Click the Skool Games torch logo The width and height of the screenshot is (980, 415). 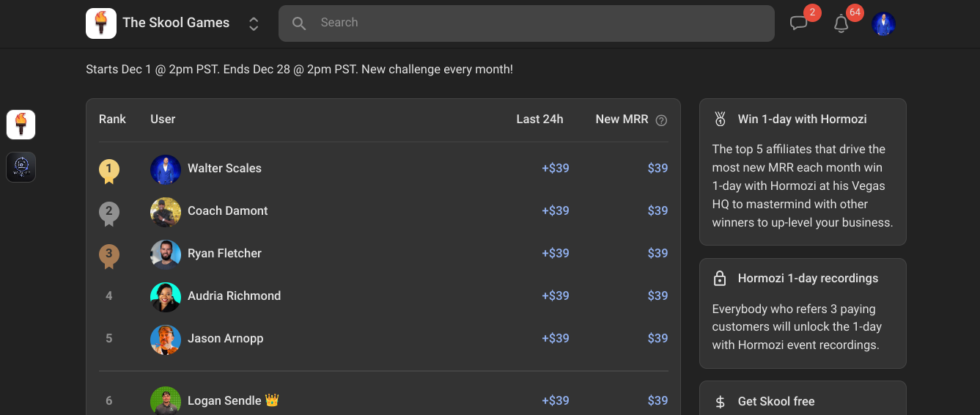101,23
